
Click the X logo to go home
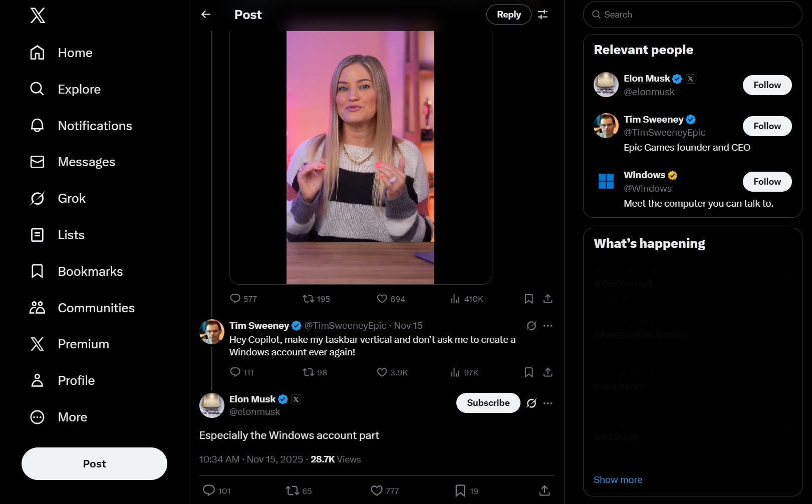(x=37, y=16)
